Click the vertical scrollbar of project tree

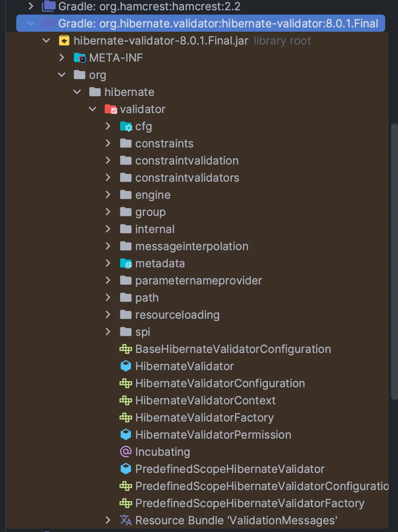(x=394, y=261)
